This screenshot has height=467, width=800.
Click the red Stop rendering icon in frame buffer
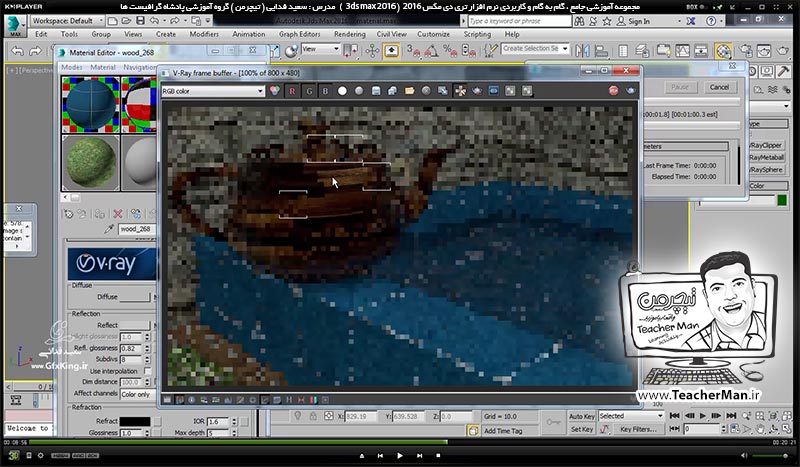pyautogui.click(x=613, y=90)
